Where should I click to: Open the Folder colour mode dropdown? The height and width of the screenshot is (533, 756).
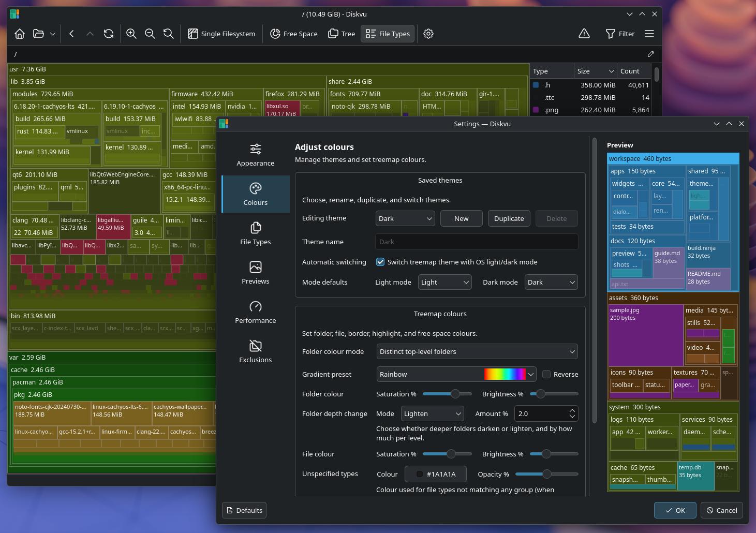[477, 351]
